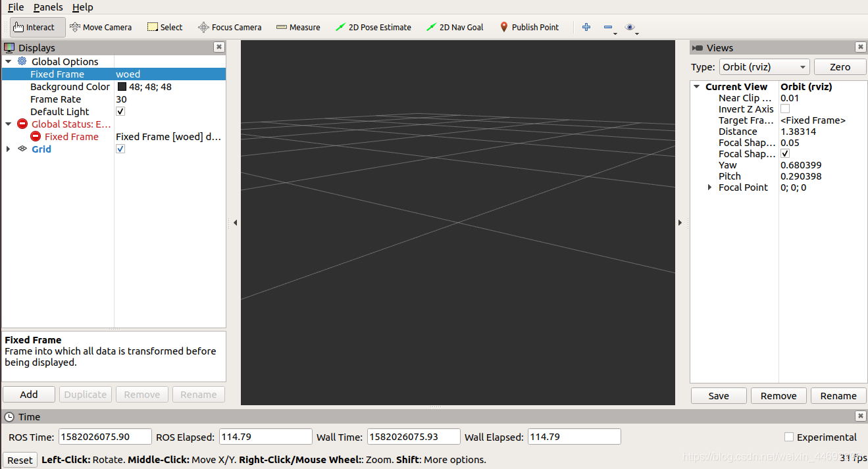
Task: Click the ROS Elapsed field
Action: pos(266,437)
